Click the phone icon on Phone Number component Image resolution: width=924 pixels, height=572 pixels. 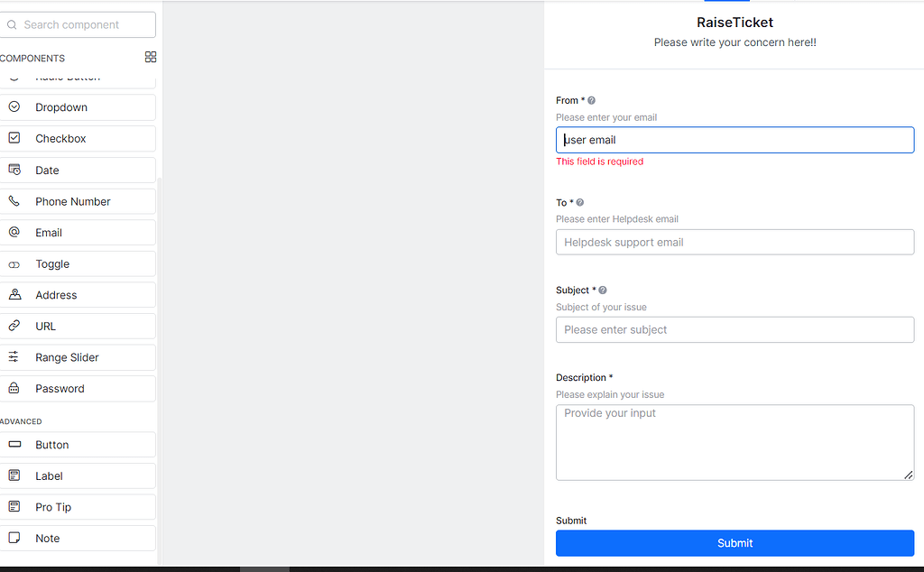pos(14,200)
